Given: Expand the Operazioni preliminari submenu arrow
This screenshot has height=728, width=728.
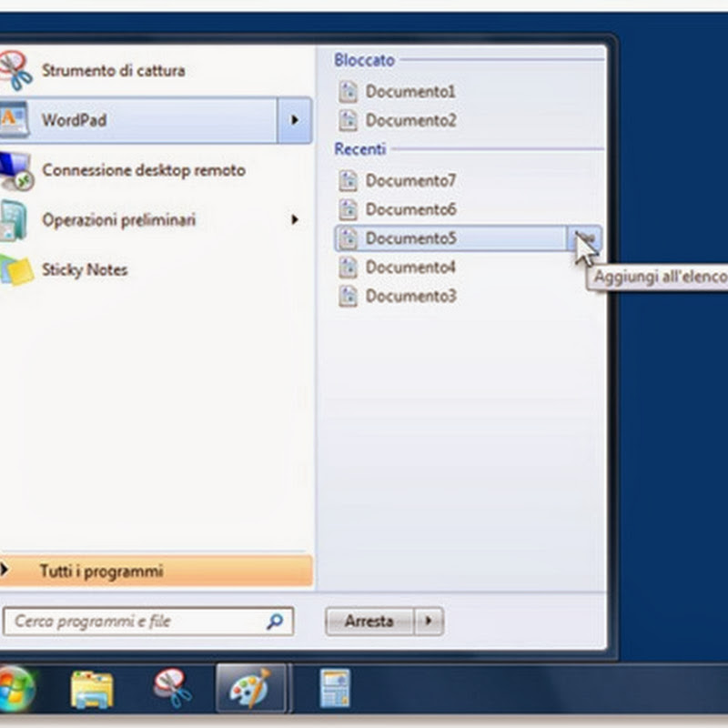Looking at the screenshot, I should 294,219.
